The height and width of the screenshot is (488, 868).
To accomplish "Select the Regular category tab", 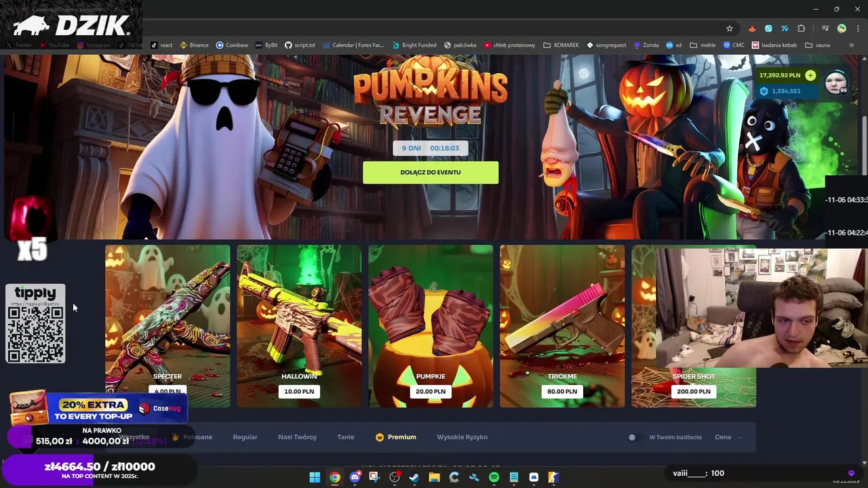I will tap(245, 437).
